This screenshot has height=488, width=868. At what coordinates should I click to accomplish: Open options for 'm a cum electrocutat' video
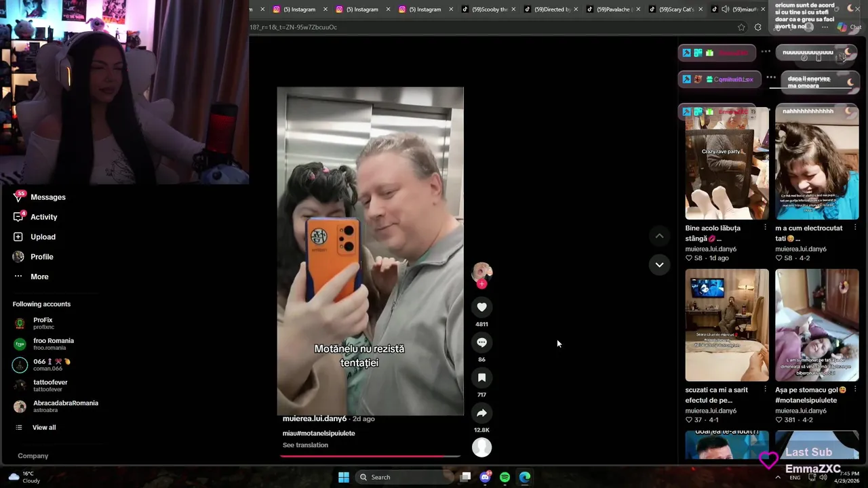pos(855,228)
